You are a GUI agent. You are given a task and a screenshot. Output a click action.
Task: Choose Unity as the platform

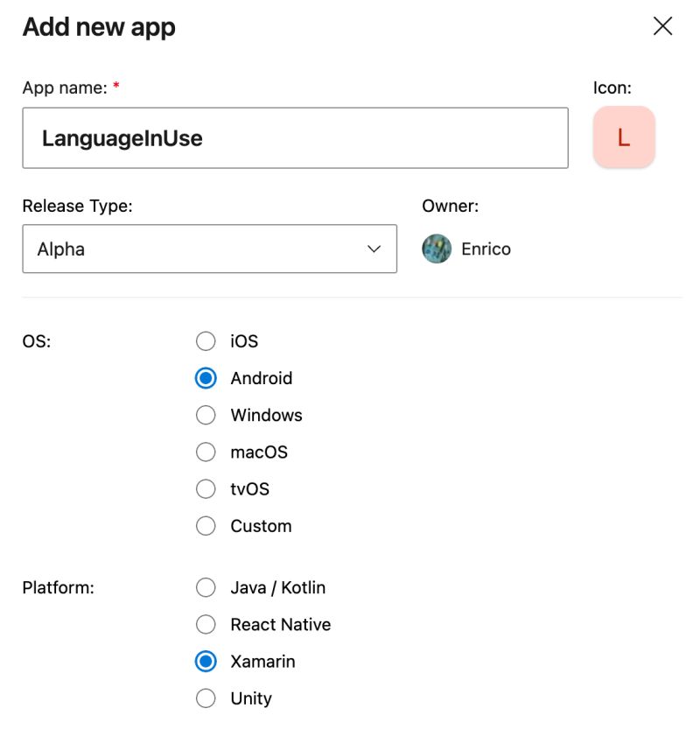click(206, 697)
